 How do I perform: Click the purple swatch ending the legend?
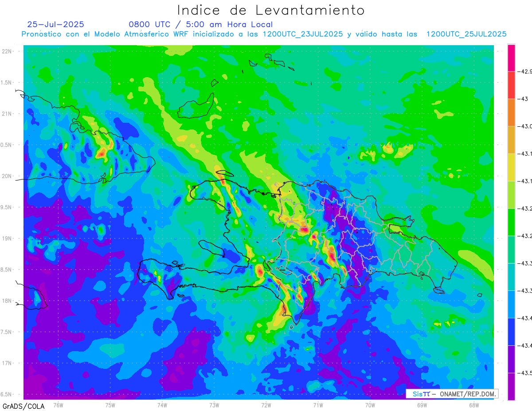pos(511,387)
